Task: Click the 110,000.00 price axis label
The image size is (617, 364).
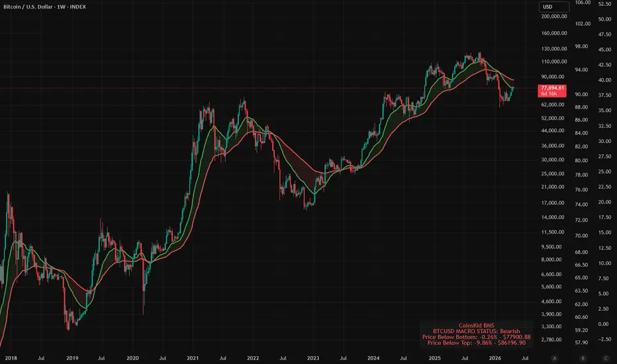Action: click(554, 62)
